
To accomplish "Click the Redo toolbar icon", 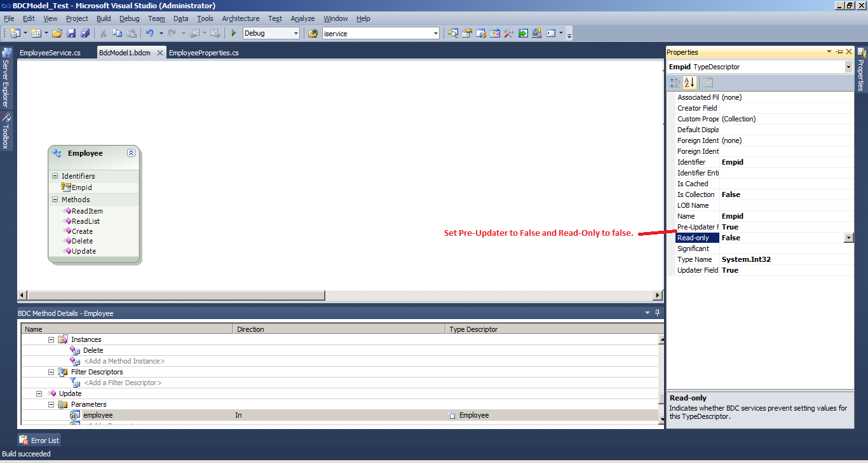I will pyautogui.click(x=172, y=33).
